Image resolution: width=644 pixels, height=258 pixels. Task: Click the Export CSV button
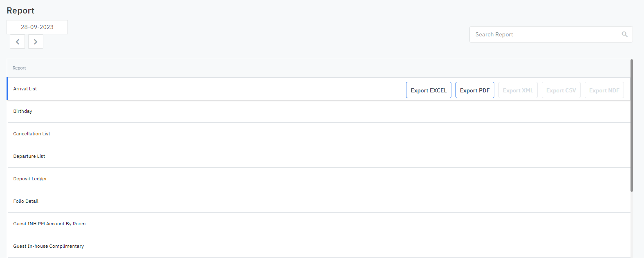(x=561, y=90)
